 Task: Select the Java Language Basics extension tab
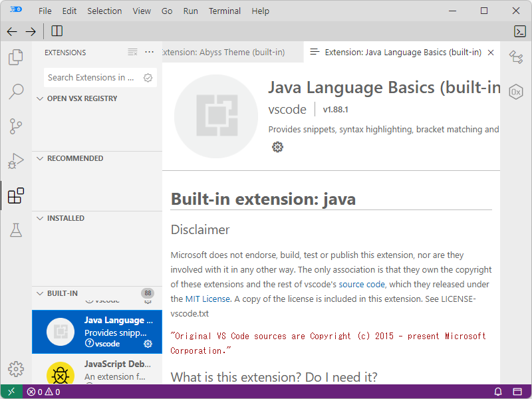point(402,53)
